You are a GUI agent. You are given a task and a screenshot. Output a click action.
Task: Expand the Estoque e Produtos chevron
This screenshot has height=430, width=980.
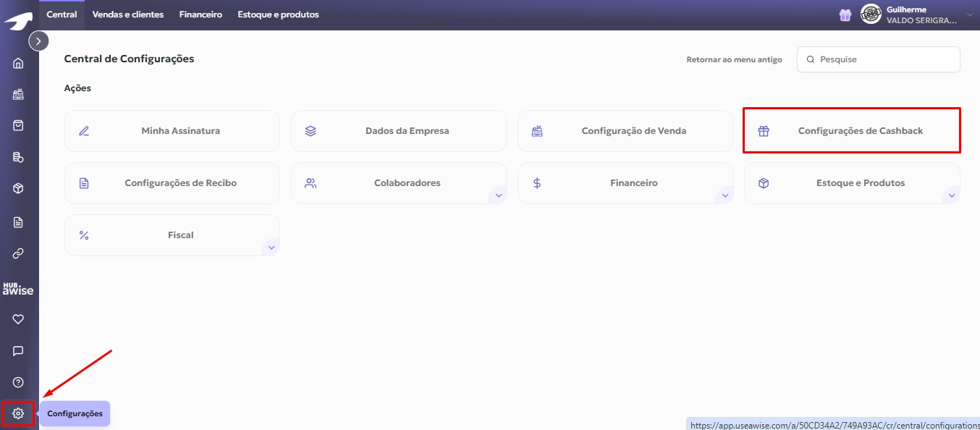point(951,195)
